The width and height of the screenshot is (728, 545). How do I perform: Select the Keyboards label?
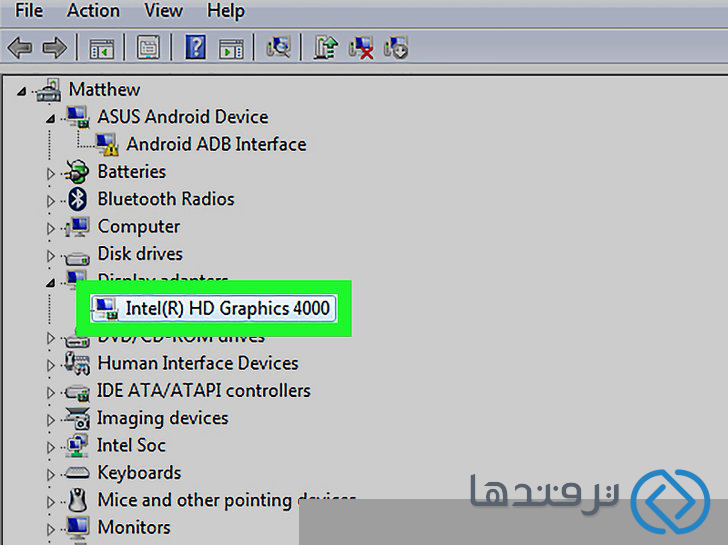(x=139, y=473)
